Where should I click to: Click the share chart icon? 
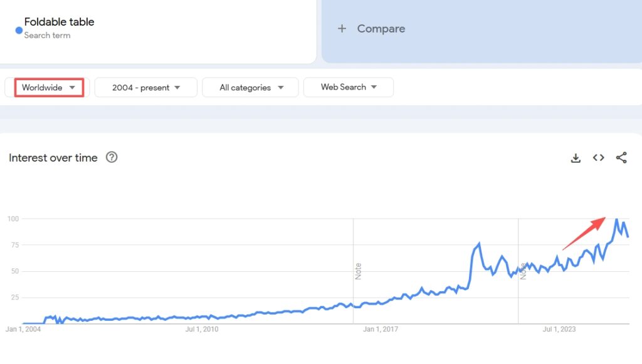point(621,158)
